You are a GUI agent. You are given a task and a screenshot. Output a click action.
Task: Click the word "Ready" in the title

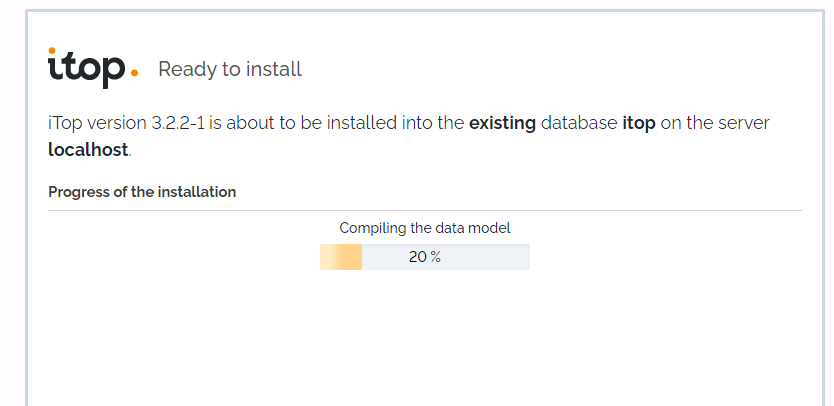(x=182, y=69)
